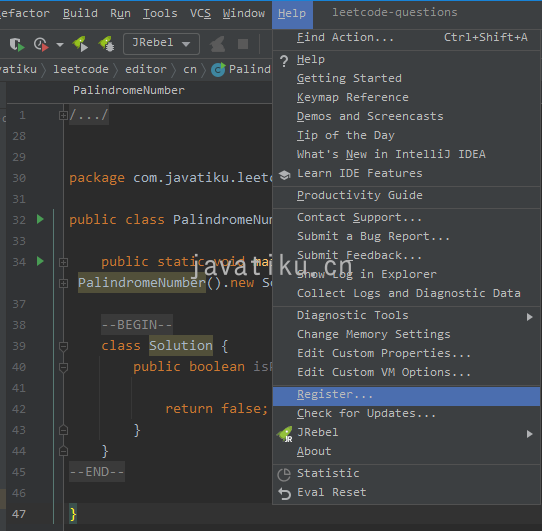This screenshot has height=531, width=542.
Task: Open profiler options dropdown arrow
Action: 60,45
